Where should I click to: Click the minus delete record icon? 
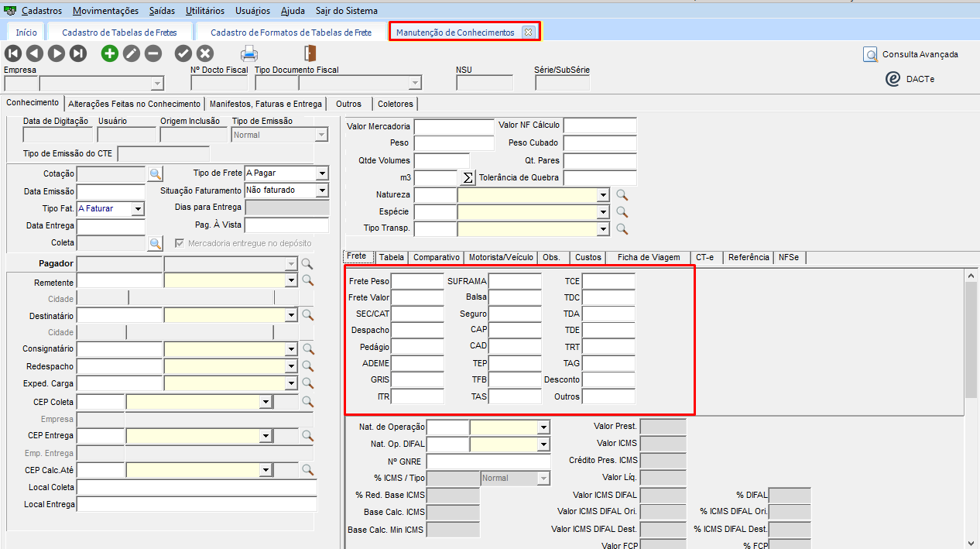[x=153, y=53]
